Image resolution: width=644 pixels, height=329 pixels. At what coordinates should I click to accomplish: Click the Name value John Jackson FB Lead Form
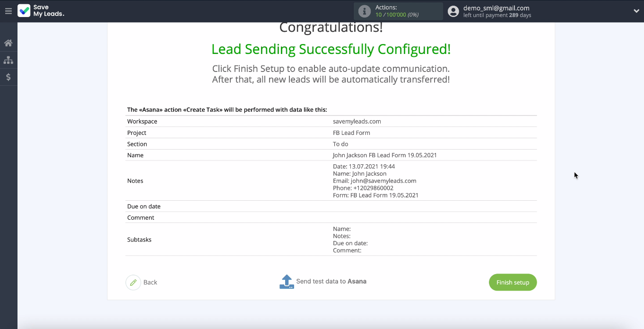point(385,155)
